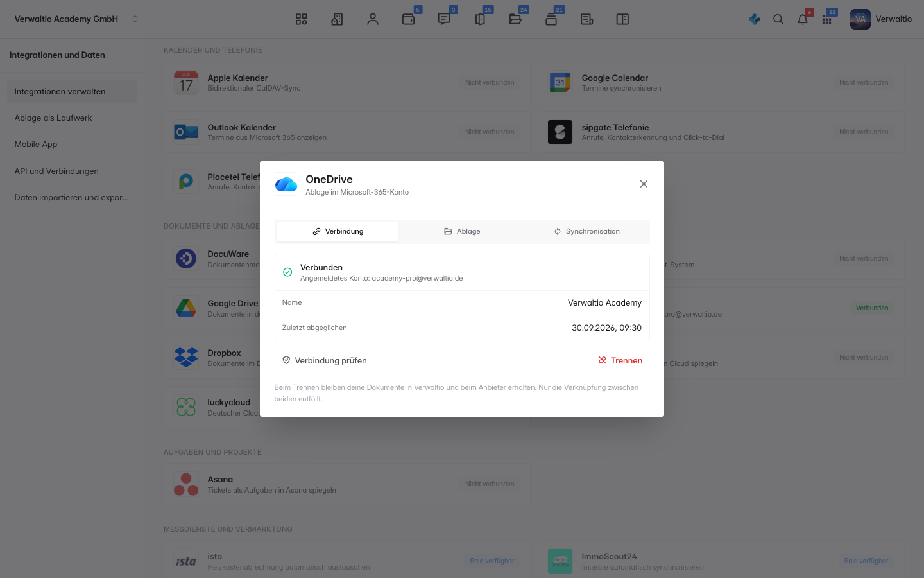924x578 pixels.
Task: Click the blue assistant logo icon in header
Action: (755, 19)
